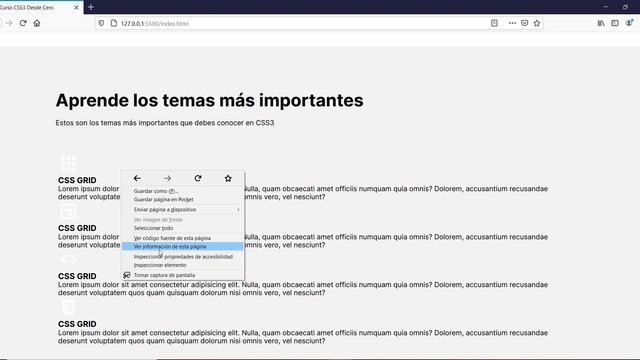Bookmark this page with star icon

(x=537, y=23)
